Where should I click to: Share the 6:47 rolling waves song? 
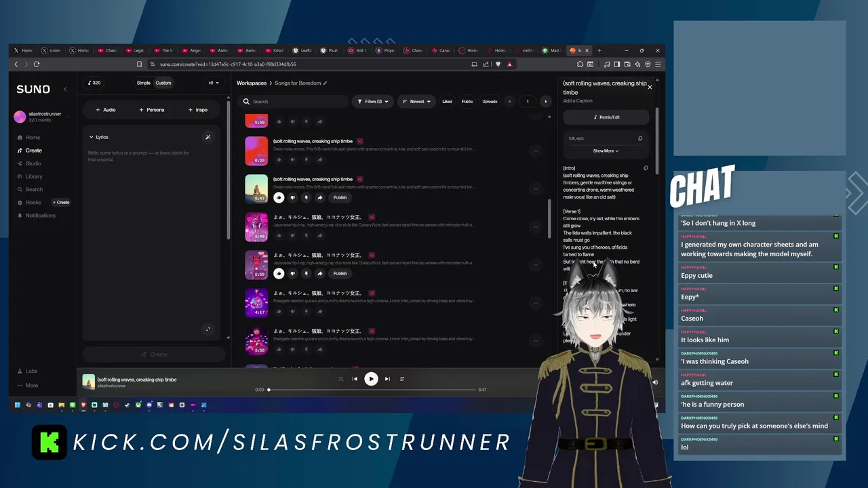point(319,197)
